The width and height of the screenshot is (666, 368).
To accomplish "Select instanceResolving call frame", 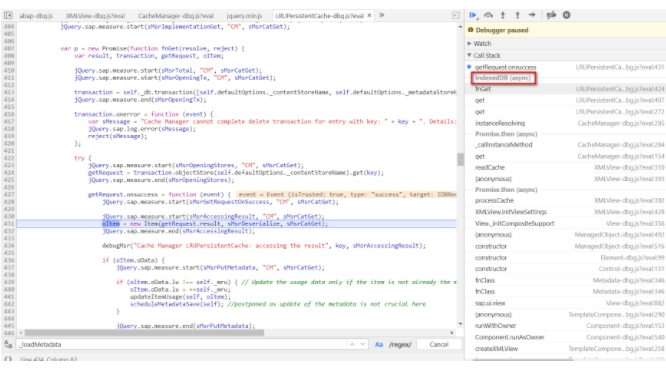I will pos(565,123).
